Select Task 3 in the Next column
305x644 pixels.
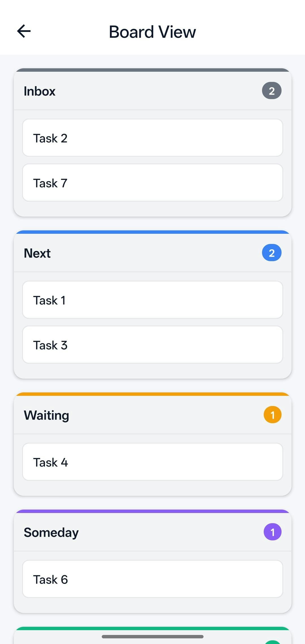pos(152,345)
